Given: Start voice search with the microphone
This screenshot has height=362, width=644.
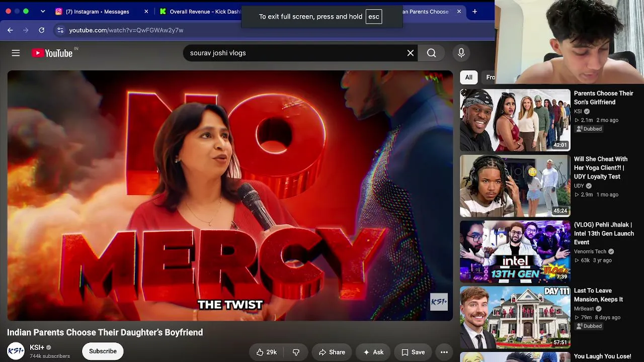Looking at the screenshot, I should click(461, 53).
